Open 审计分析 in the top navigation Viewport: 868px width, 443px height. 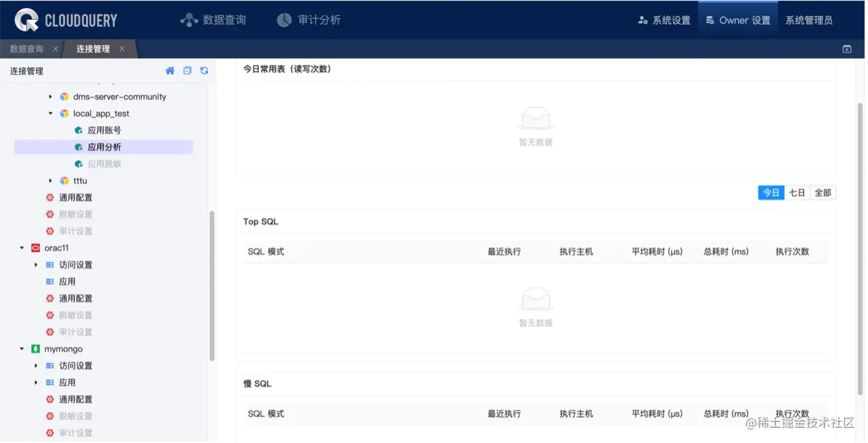point(309,20)
